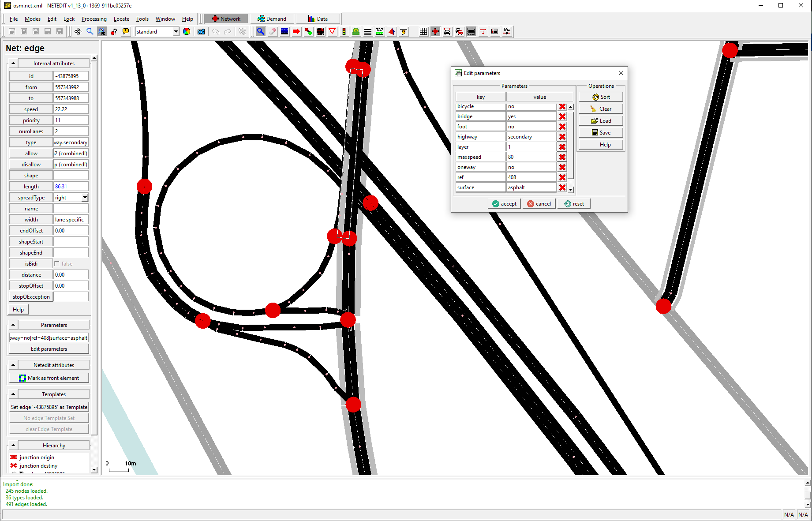Delete the bridge parameter row
Screen dimensions: 812x521
point(562,116)
